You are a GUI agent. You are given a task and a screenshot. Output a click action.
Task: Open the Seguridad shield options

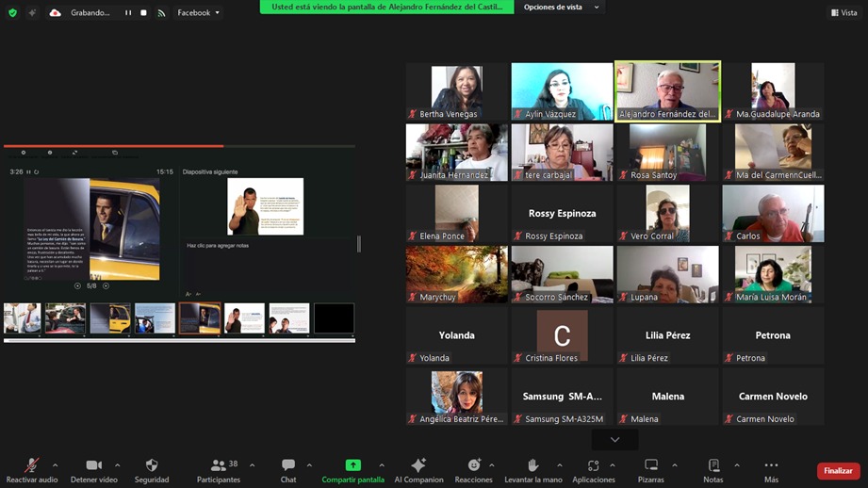[152, 465]
